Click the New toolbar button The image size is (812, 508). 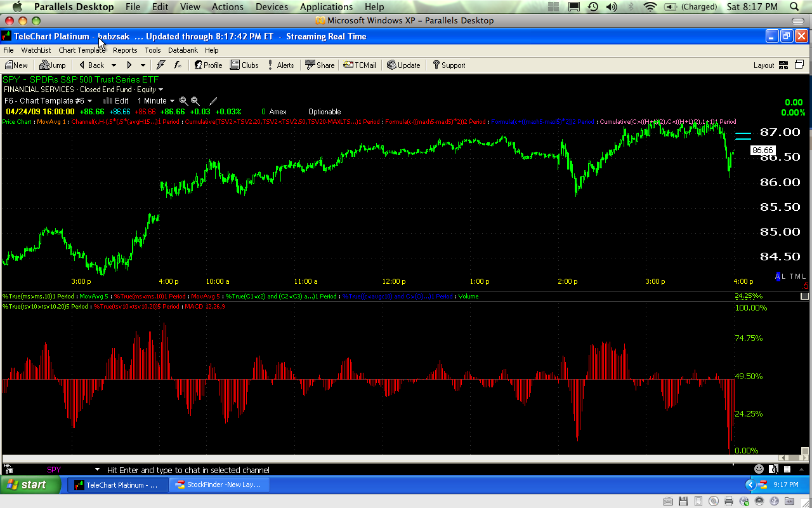pyautogui.click(x=16, y=65)
